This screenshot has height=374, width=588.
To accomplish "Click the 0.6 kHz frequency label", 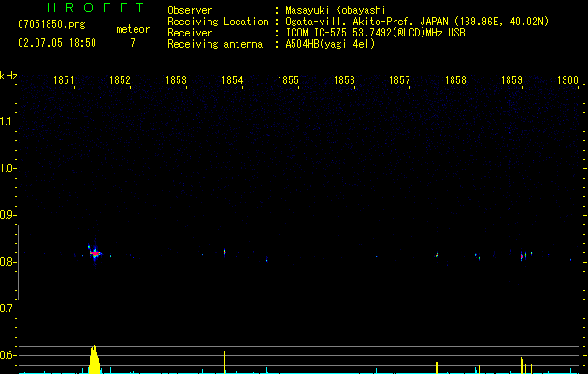I will (7, 355).
